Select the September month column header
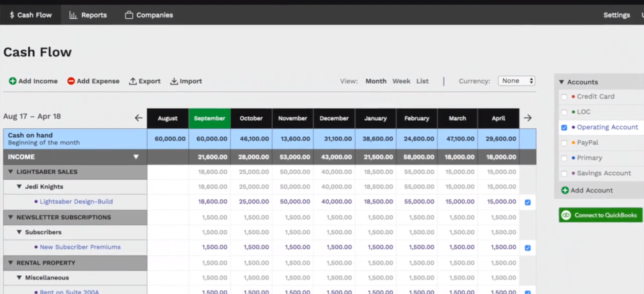This screenshot has height=294, width=644. click(209, 118)
